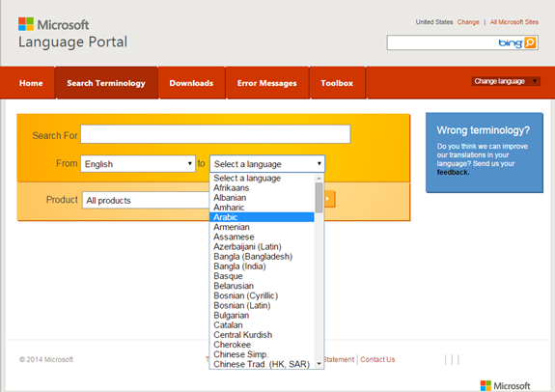Choose Cherokee from the language list
555x392 pixels.
point(262,345)
